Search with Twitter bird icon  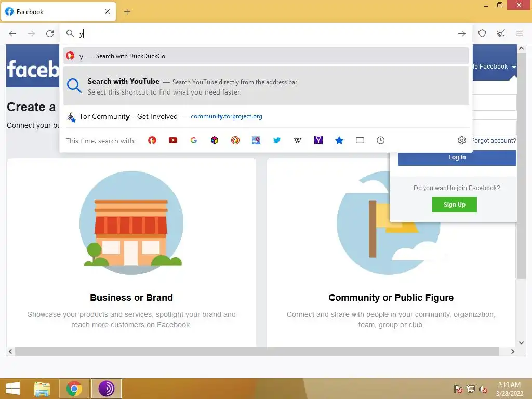pos(277,140)
